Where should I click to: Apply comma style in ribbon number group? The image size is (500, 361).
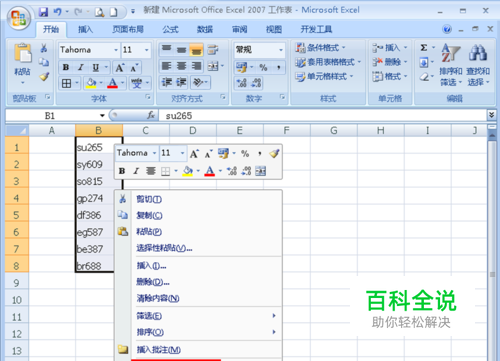click(278, 67)
